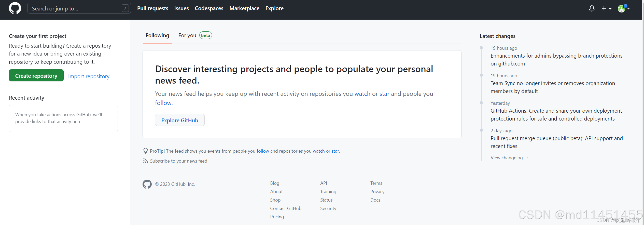Click the lightbulb ProTip icon
The width and height of the screenshot is (644, 225).
(145, 151)
